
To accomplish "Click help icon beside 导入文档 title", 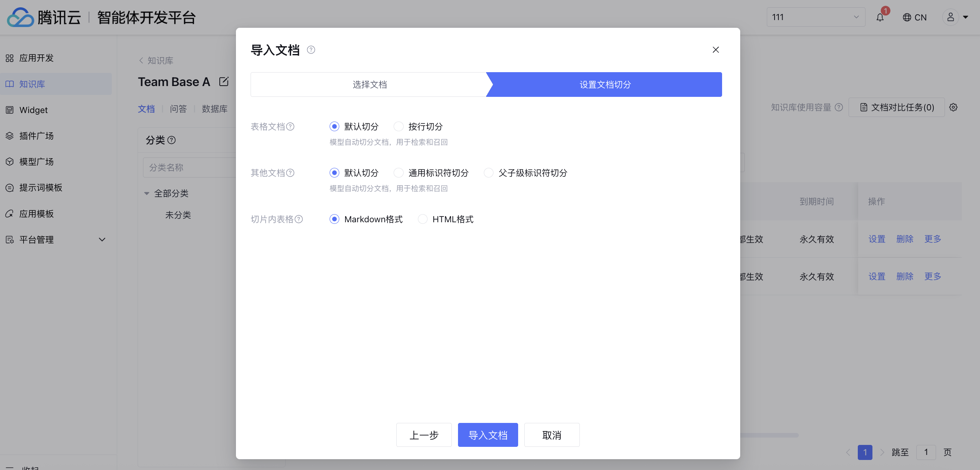I will (x=311, y=50).
